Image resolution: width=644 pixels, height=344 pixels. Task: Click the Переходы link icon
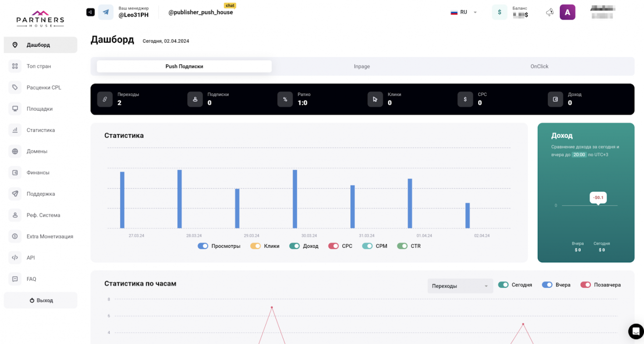(x=105, y=99)
